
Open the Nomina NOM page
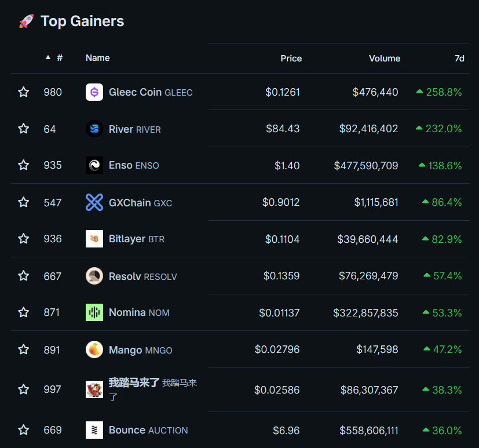(x=139, y=312)
